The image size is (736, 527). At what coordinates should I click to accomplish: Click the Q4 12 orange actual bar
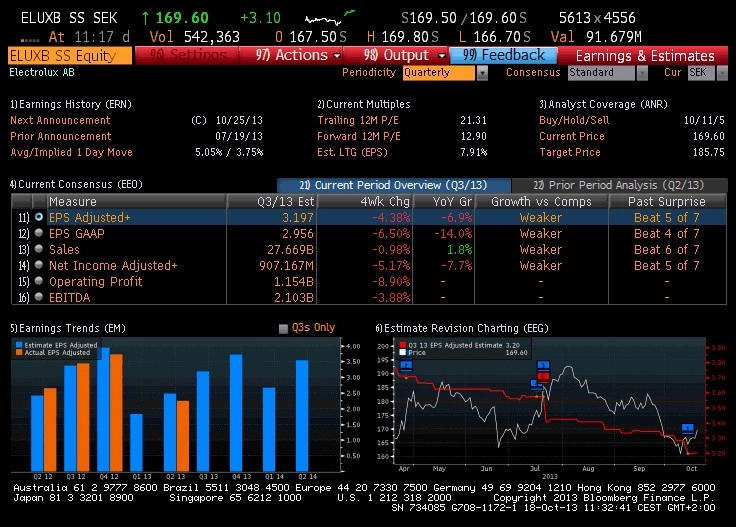point(116,412)
